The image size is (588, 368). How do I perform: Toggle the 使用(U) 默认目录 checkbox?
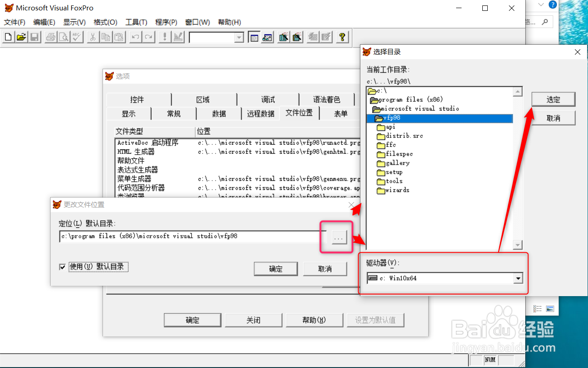pyautogui.click(x=62, y=267)
